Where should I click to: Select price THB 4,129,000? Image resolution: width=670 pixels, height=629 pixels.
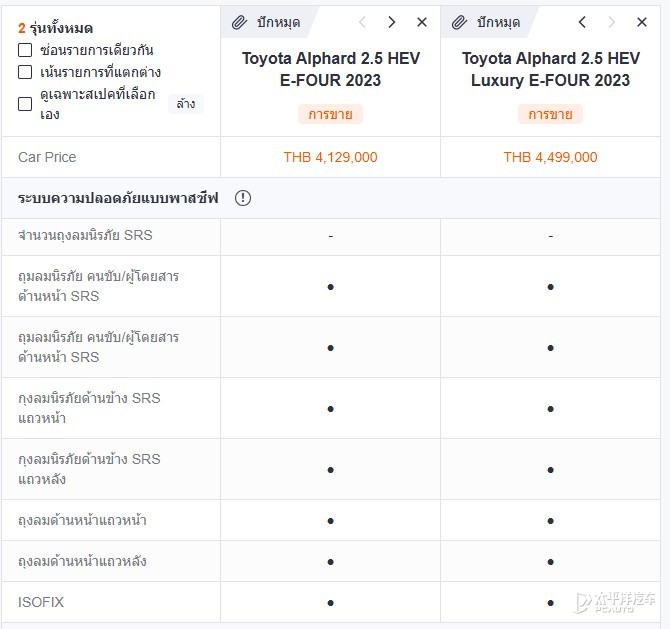point(330,157)
